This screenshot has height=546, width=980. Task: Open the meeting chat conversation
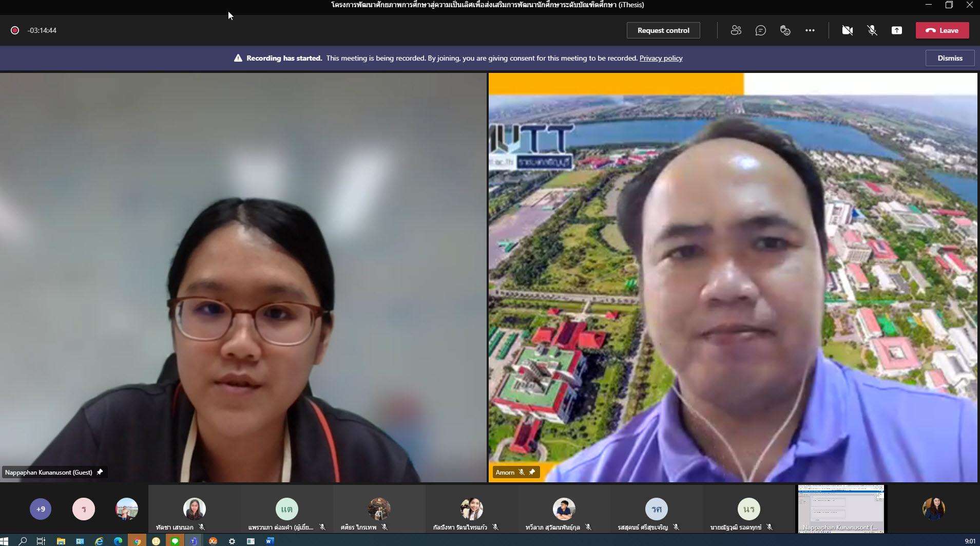click(x=760, y=30)
